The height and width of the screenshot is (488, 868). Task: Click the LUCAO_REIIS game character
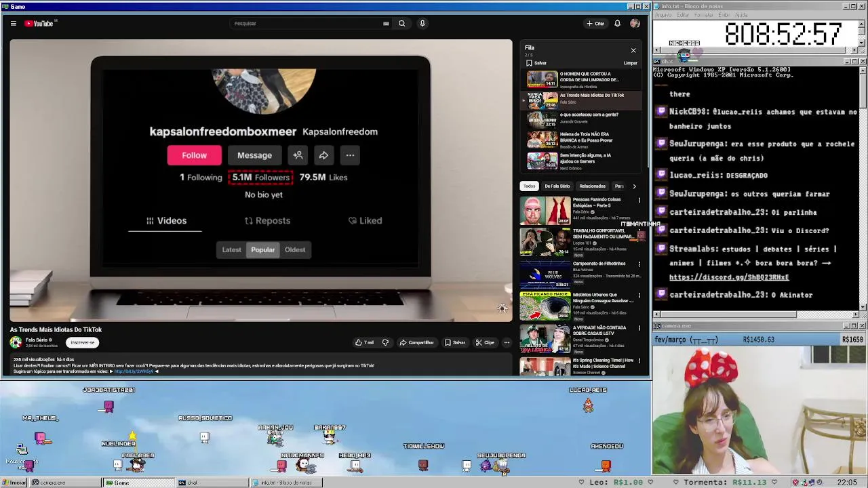[x=588, y=405]
